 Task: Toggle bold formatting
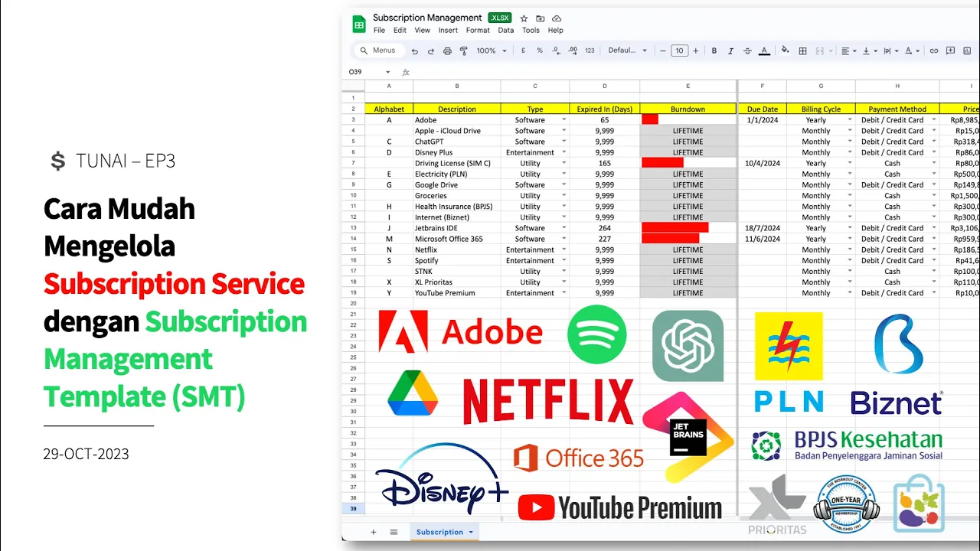pos(714,51)
